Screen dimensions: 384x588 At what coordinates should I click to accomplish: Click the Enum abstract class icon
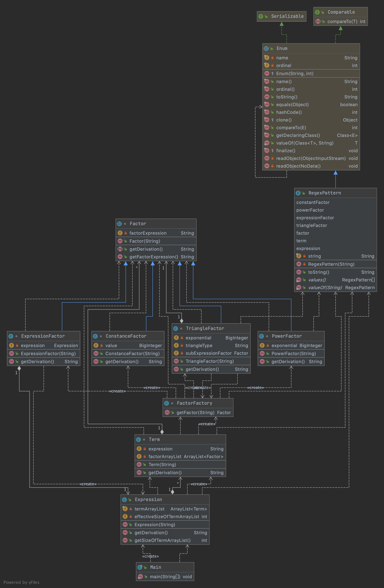(266, 48)
